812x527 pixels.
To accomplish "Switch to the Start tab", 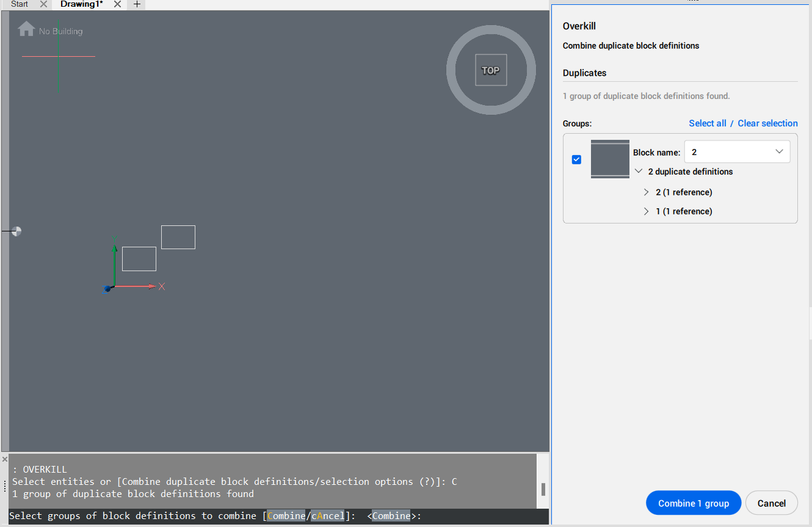I will [20, 4].
